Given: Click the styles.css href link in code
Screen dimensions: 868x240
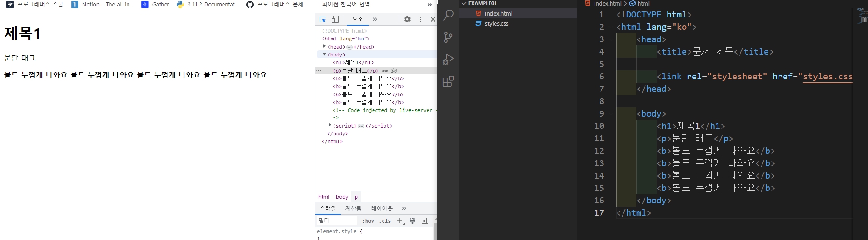Looking at the screenshot, I should tap(828, 77).
